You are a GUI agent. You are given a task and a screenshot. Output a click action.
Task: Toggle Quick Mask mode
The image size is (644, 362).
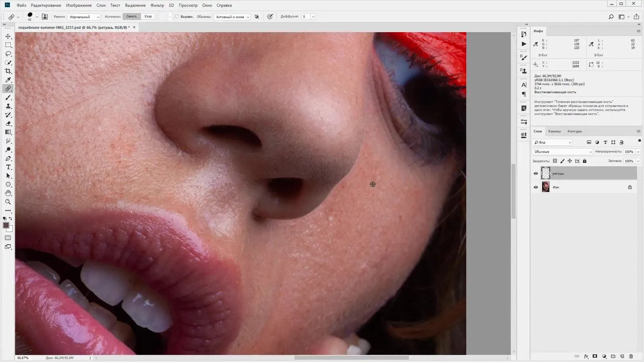[8, 238]
